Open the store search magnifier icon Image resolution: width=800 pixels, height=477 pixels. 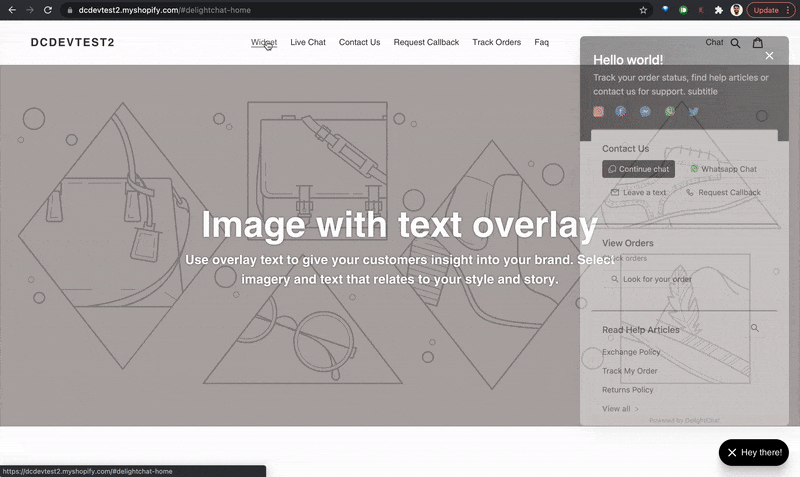(x=735, y=43)
